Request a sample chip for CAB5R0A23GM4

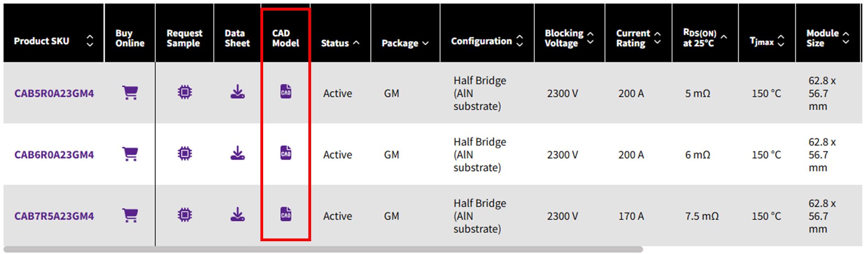point(185,93)
